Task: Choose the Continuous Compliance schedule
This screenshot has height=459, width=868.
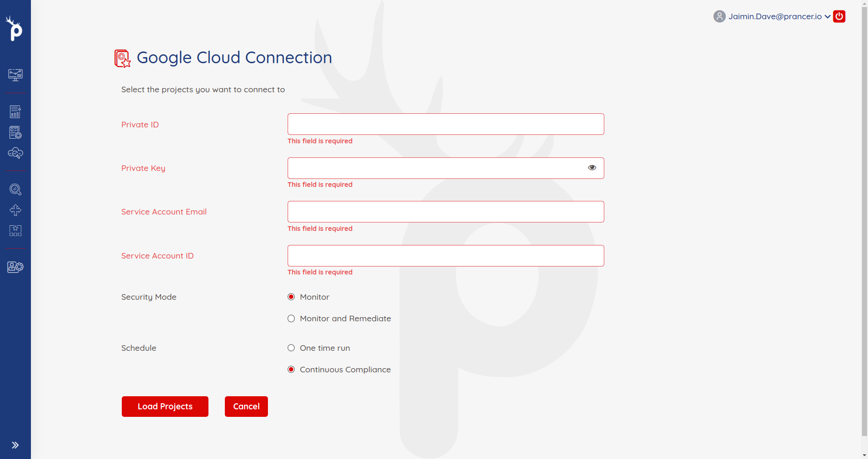Action: tap(291, 370)
